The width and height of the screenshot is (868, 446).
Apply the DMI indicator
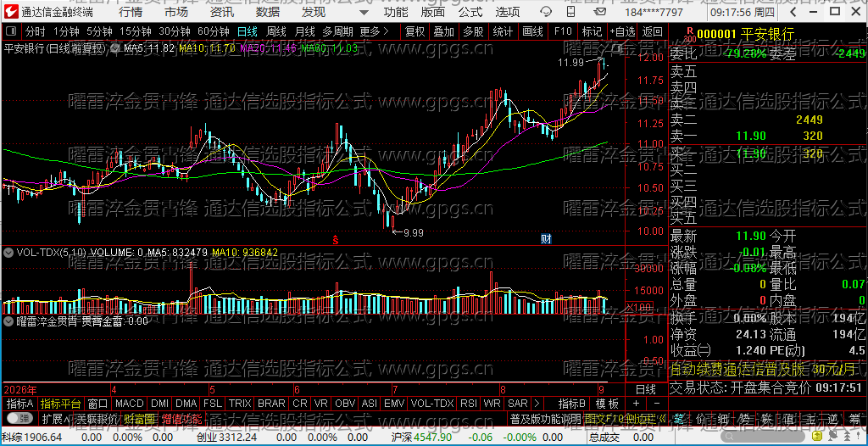click(160, 403)
